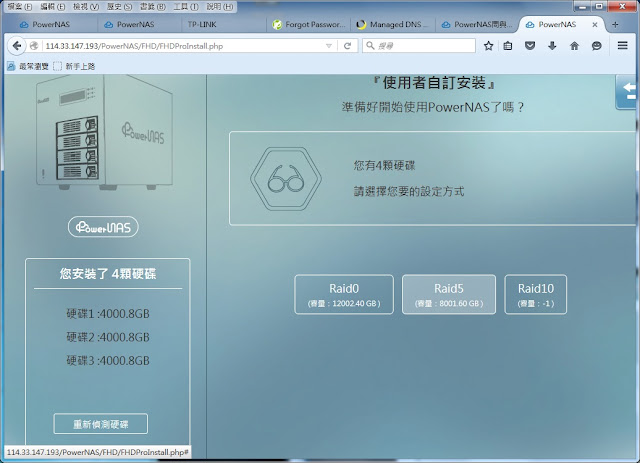
Task: Click the 請選擇您要的設定方式 message
Action: 409,191
